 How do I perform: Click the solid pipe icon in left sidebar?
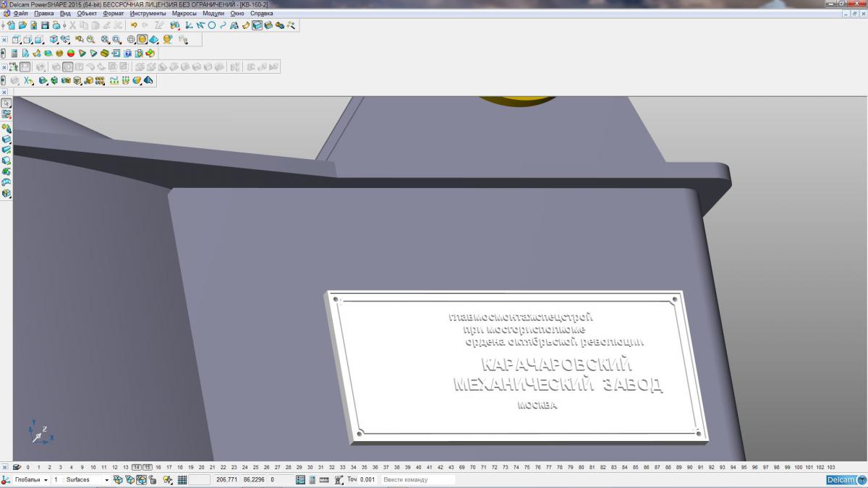pos(7,181)
